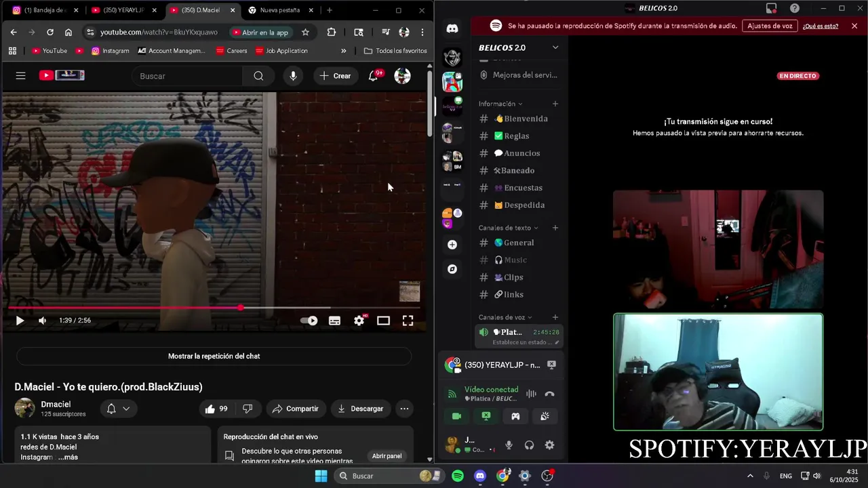Open the Bienvenida channel
868x488 pixels.
[519, 119]
